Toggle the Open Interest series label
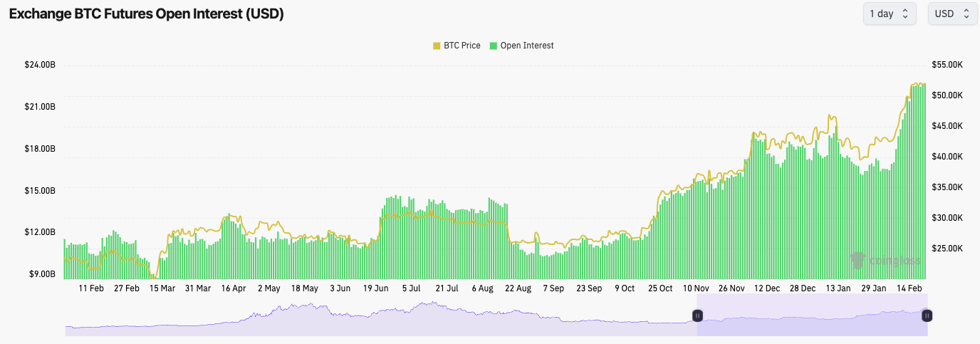The width and height of the screenshot is (980, 344). pos(526,46)
